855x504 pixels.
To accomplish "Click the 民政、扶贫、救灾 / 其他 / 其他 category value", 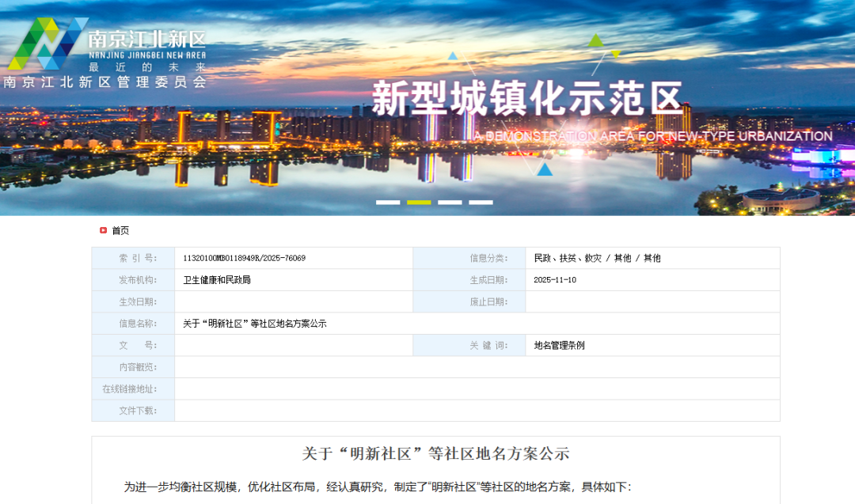I will [597, 258].
